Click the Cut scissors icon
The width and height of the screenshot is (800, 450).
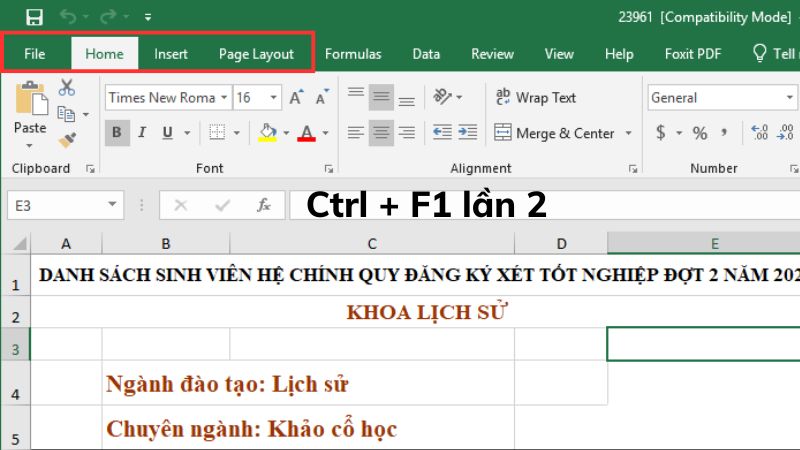(x=67, y=88)
